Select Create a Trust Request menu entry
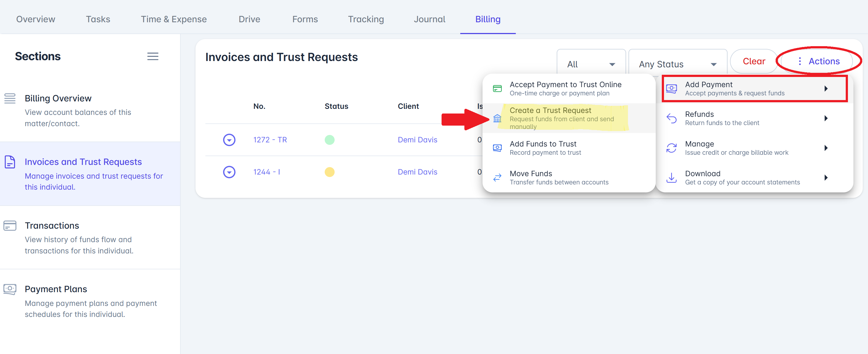The width and height of the screenshot is (868, 354). [569, 118]
